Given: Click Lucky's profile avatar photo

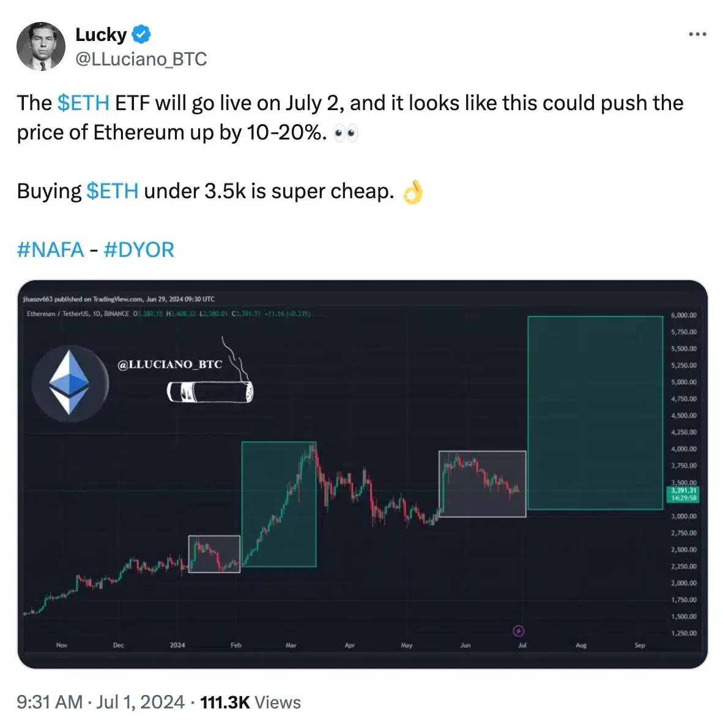Looking at the screenshot, I should 41,46.
